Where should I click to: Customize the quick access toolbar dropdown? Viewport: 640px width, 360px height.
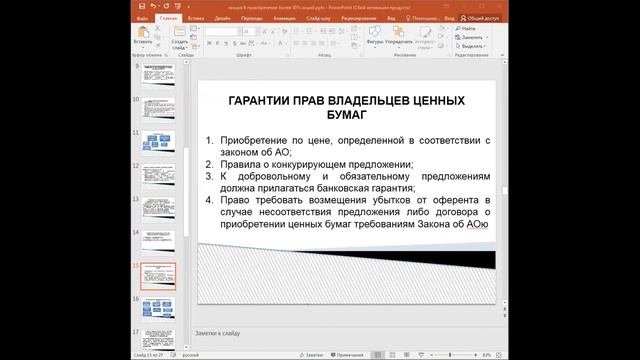coord(189,7)
